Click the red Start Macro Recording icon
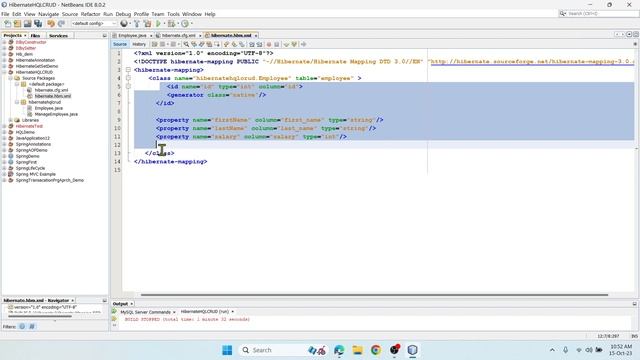 coord(269,44)
